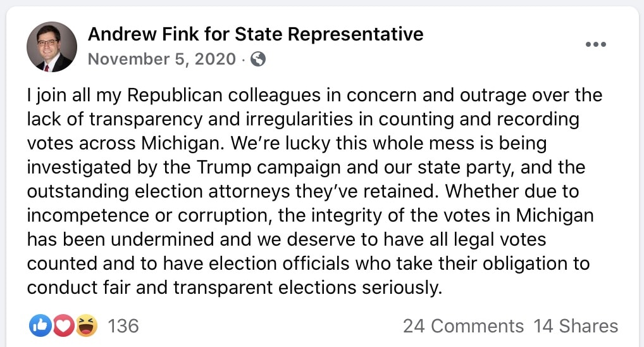Click the globe public audience icon
The image size is (644, 347).
click(x=258, y=59)
